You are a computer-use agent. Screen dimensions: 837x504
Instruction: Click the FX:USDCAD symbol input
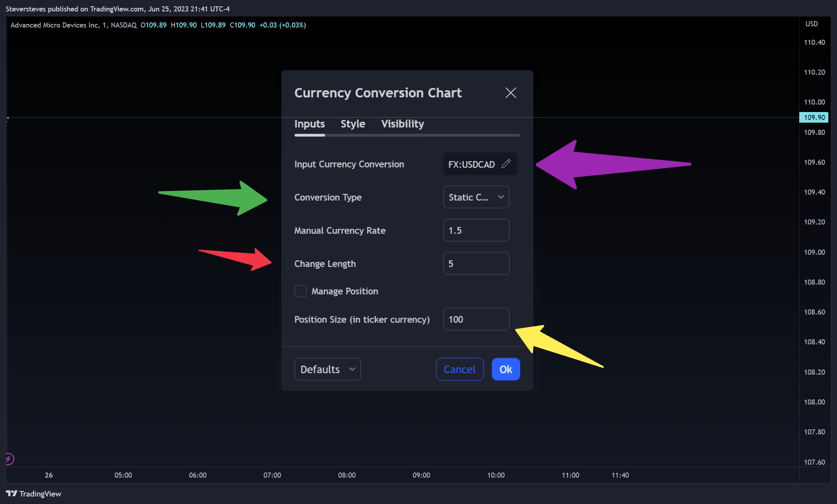point(480,164)
